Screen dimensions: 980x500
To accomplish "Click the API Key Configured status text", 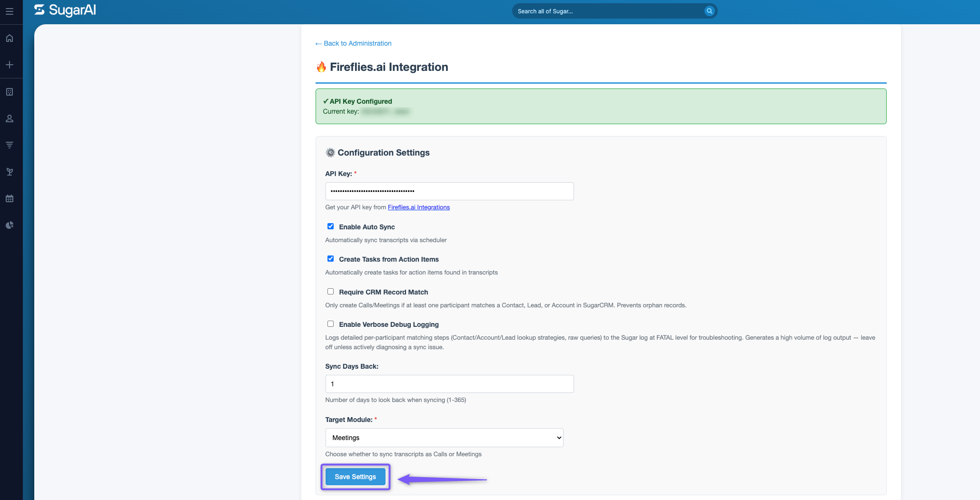I will [x=357, y=101].
